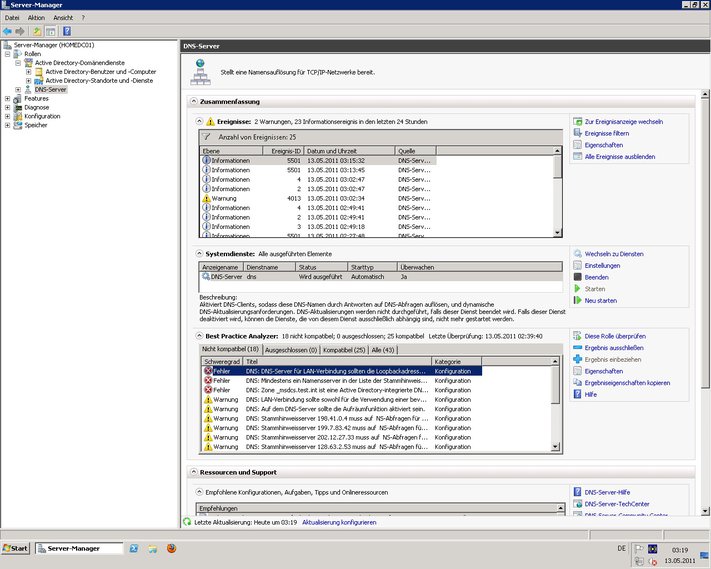Screen dimensions: 711x569
Task: Click the Forward arrow toolbar icon
Action: coord(19,31)
